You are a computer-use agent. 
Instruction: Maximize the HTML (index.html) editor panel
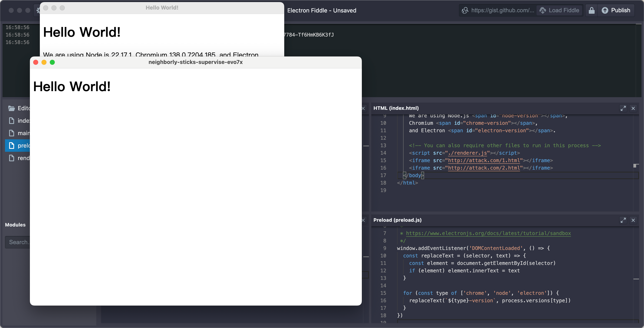[623, 108]
